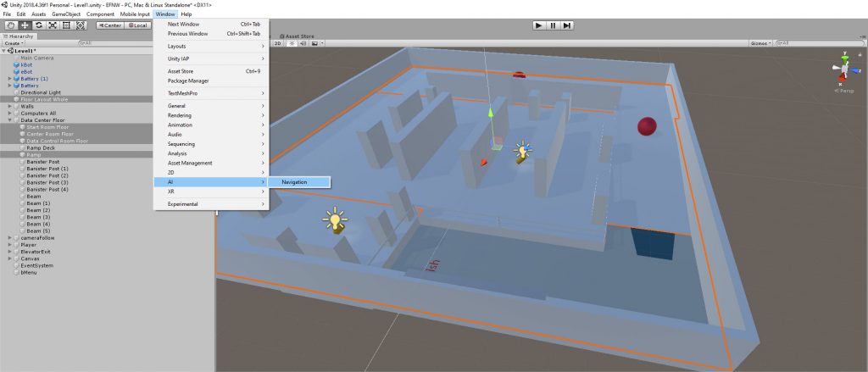Select the Move tool

(25, 25)
